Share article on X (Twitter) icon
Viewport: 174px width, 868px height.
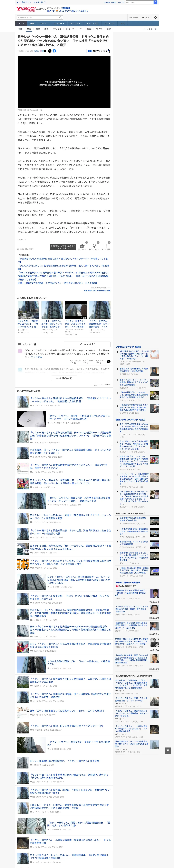(x=50, y=51)
